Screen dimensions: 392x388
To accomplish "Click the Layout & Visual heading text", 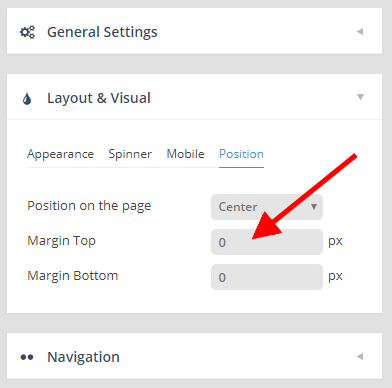I will click(x=99, y=98).
